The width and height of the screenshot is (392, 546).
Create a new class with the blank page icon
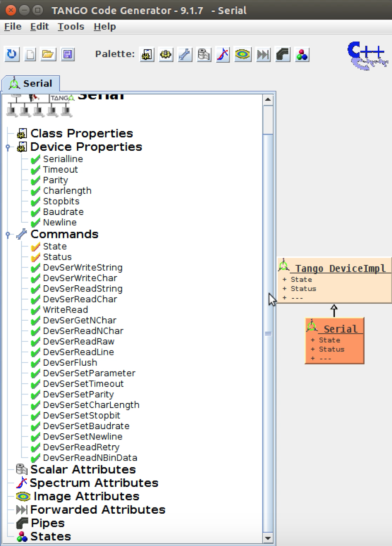point(30,54)
